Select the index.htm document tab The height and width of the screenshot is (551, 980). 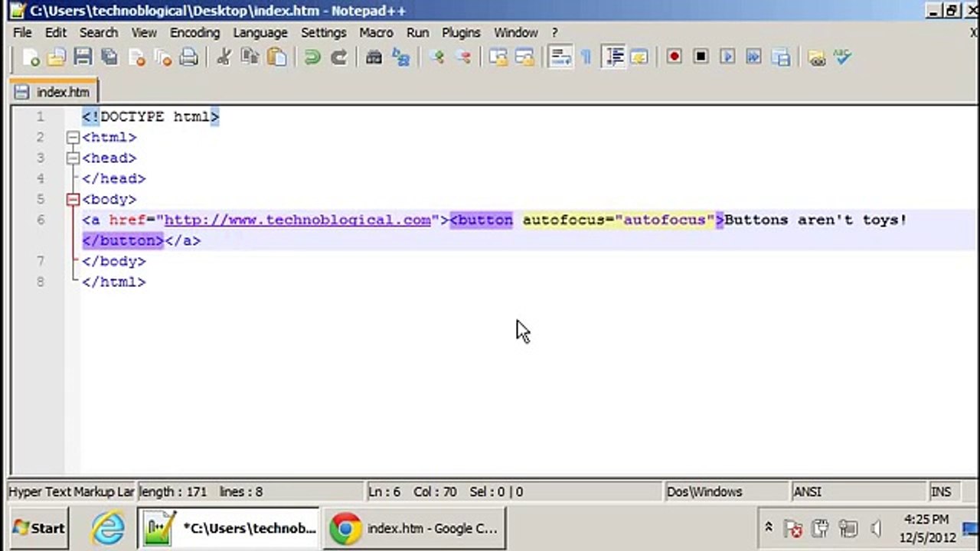point(54,92)
